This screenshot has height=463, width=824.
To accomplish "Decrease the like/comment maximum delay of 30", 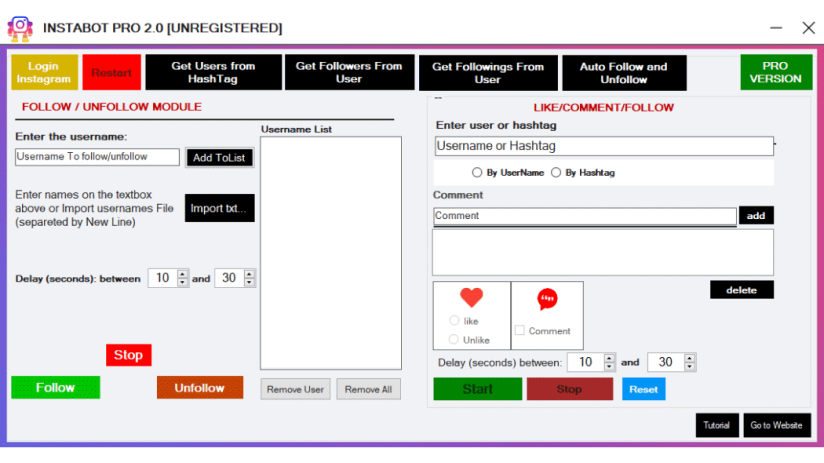I will 689,366.
